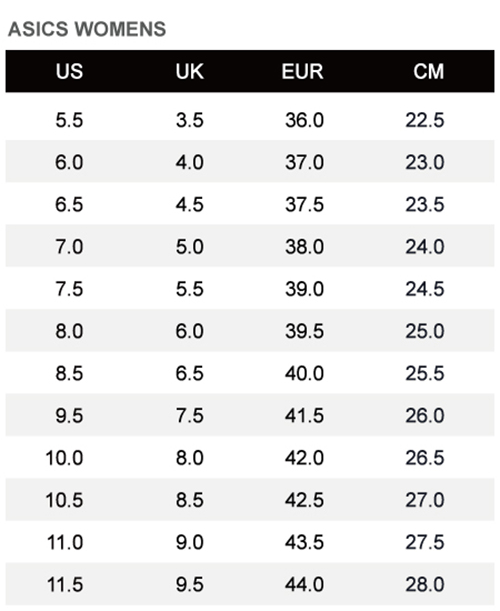Select the 28.0 CM value
This screenshot has height=611, width=500.
[x=425, y=585]
